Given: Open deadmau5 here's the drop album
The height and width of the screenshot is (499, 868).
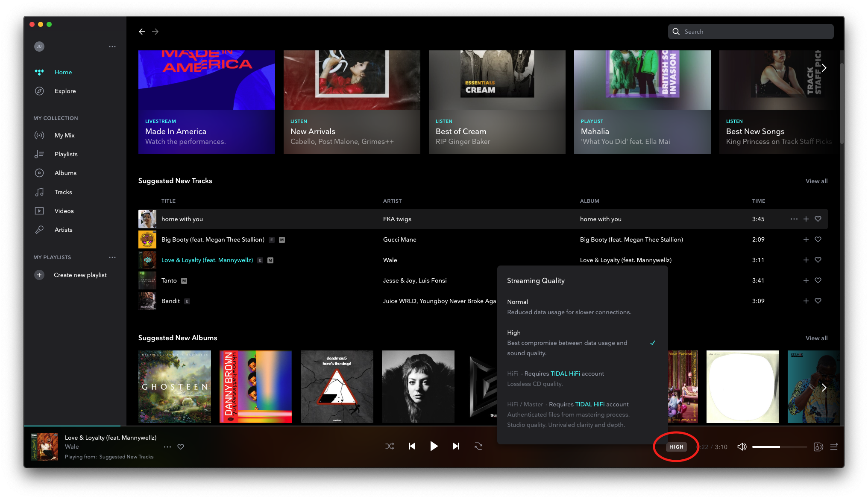Looking at the screenshot, I should pyautogui.click(x=337, y=387).
